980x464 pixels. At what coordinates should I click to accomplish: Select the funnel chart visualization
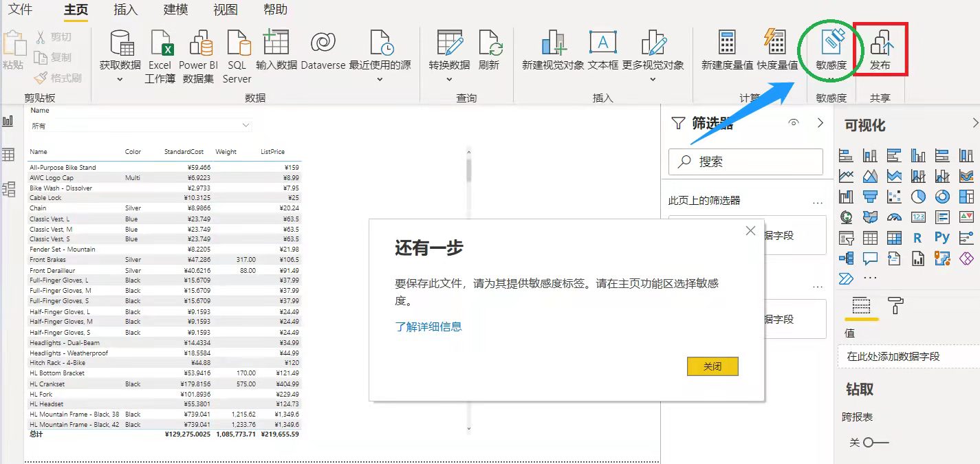(870, 197)
